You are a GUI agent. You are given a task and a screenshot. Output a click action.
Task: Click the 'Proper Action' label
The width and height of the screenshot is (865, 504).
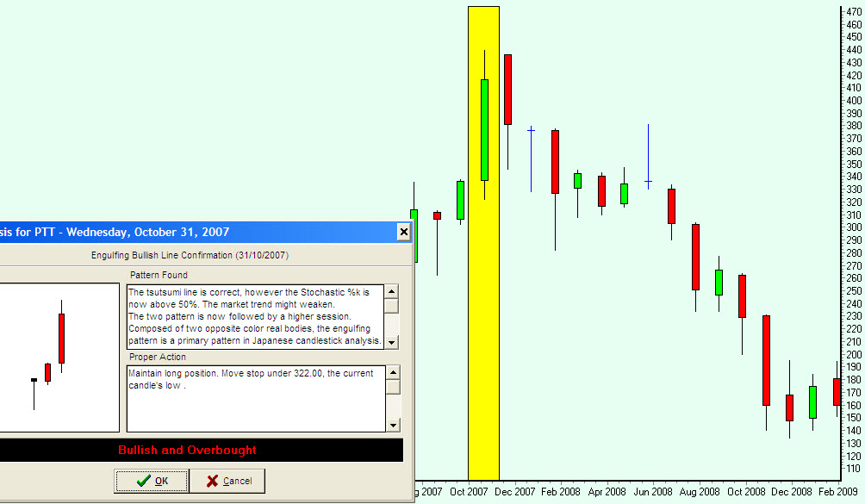158,357
